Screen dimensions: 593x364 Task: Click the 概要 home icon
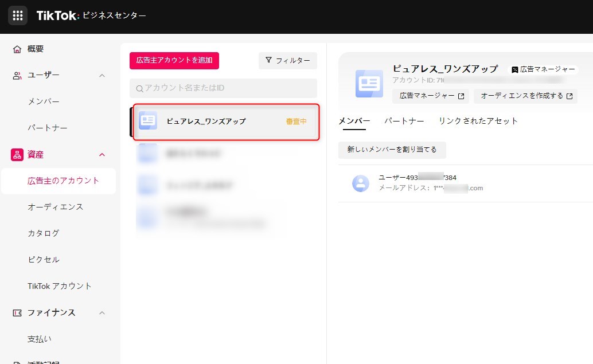(x=17, y=49)
